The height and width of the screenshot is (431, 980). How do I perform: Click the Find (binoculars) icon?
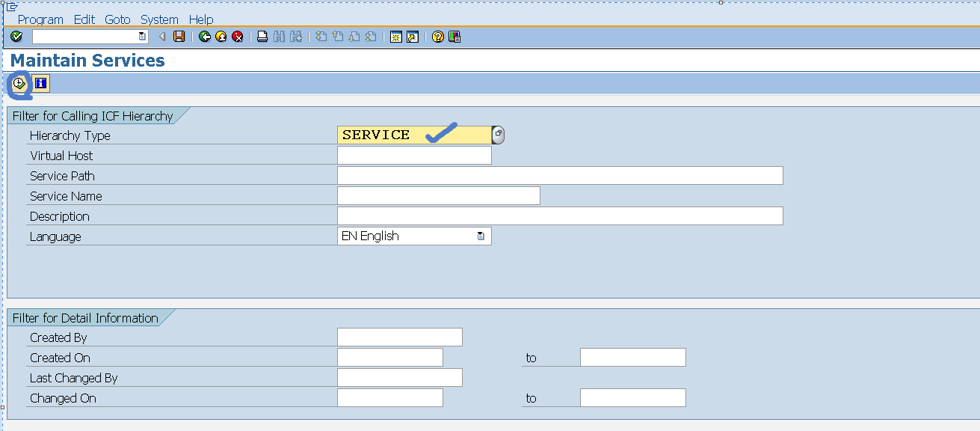[279, 36]
